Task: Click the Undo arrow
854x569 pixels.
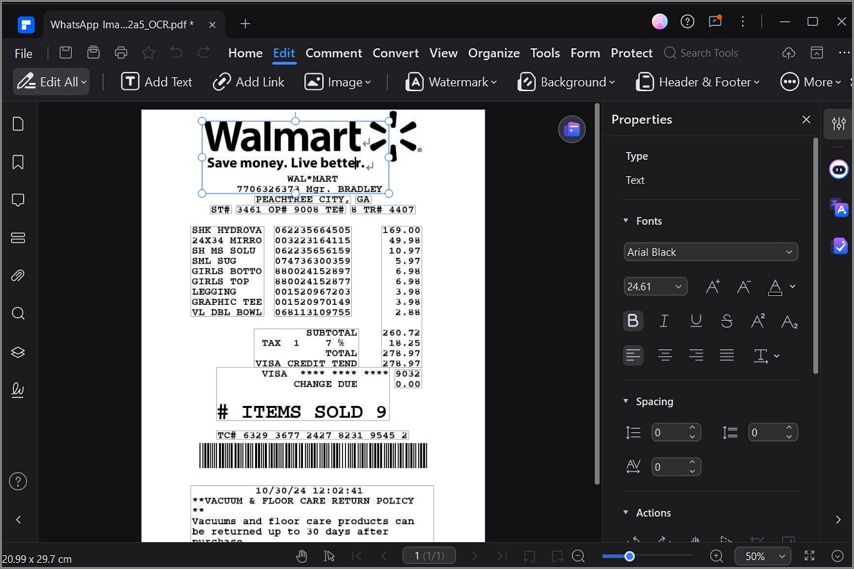Action: (x=176, y=53)
